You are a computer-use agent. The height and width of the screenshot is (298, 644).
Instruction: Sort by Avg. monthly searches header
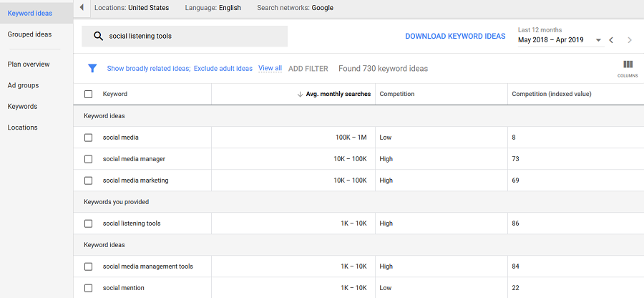[338, 94]
